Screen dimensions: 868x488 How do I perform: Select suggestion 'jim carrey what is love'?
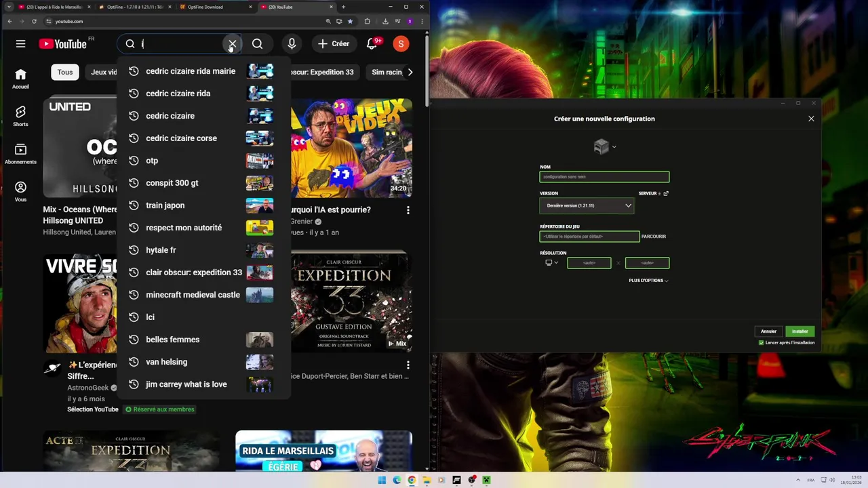(x=203, y=384)
